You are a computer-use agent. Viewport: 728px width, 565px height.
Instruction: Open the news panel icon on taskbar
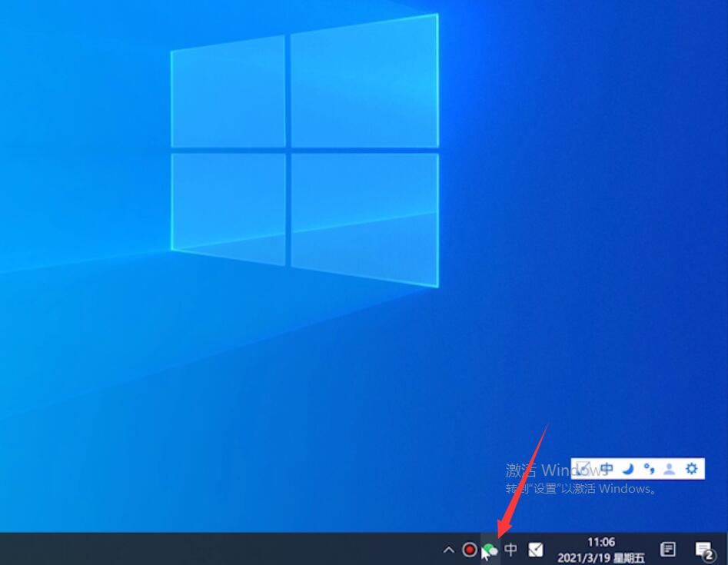(x=667, y=550)
